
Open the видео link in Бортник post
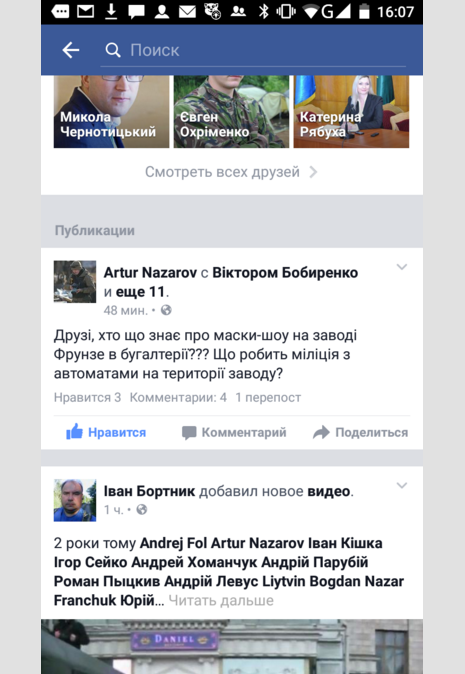click(x=329, y=491)
